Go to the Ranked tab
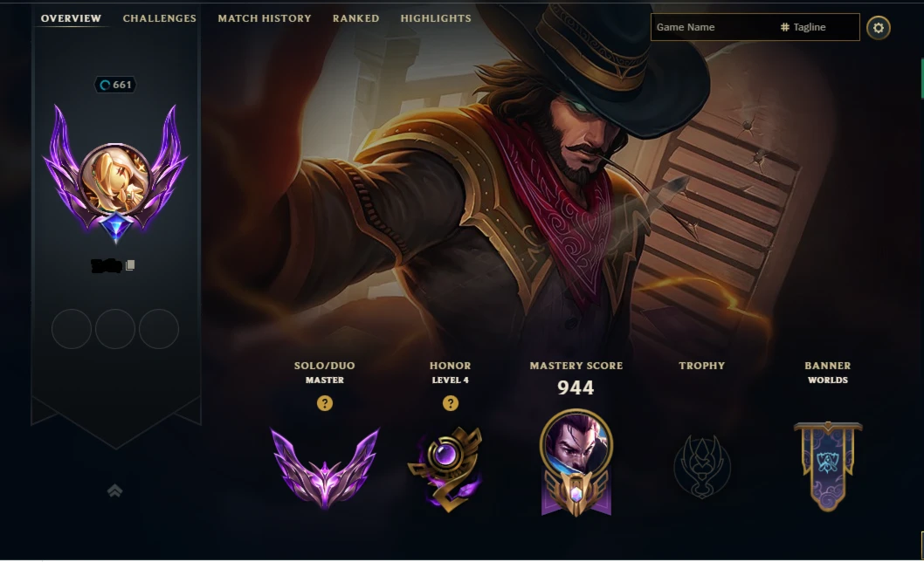The image size is (924, 562). click(356, 18)
